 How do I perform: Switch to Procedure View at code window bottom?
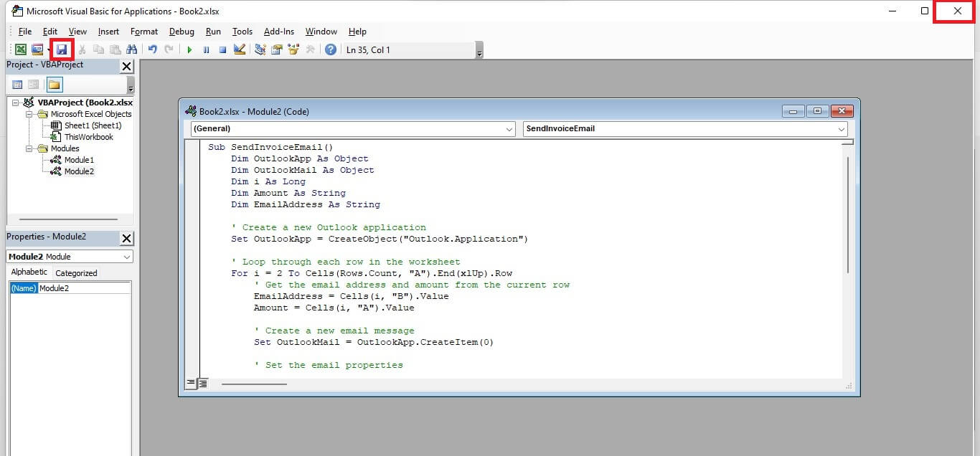click(x=191, y=384)
